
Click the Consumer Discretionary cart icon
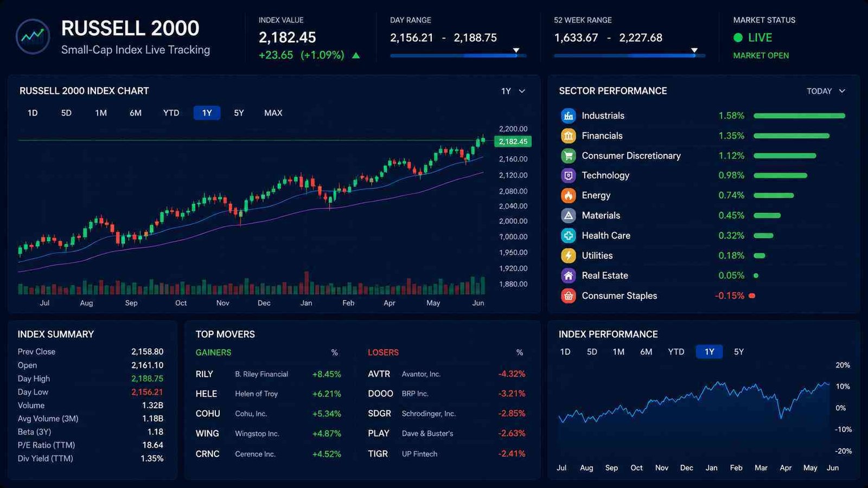[x=568, y=156]
